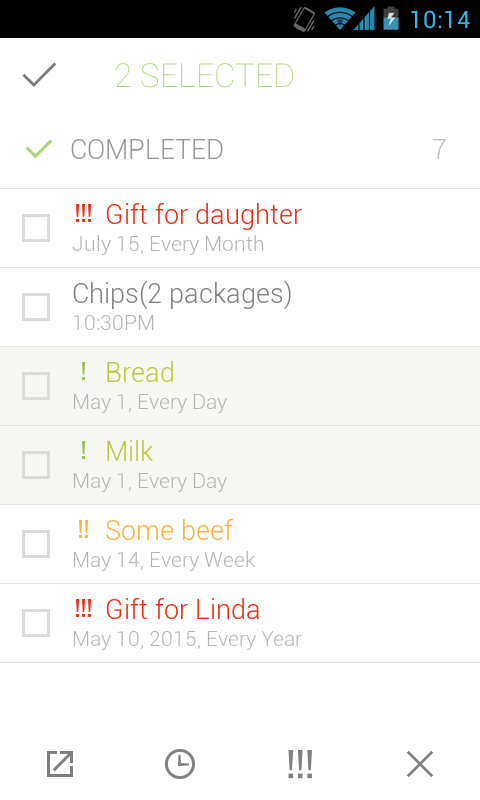Tap the Wi-Fi icon in status bar
Screen dimensions: 480x800
(338, 19)
